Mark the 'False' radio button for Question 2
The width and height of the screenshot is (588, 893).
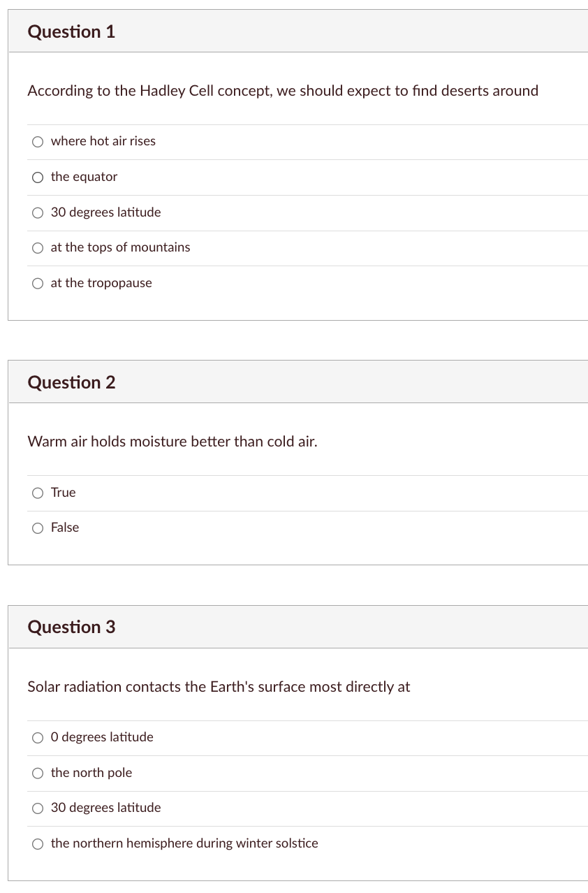pyautogui.click(x=38, y=528)
